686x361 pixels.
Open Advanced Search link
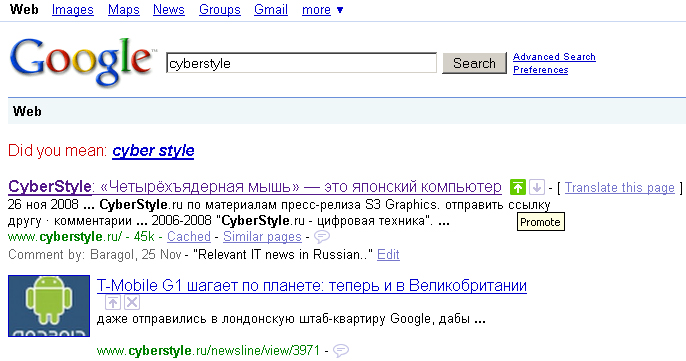coord(554,57)
